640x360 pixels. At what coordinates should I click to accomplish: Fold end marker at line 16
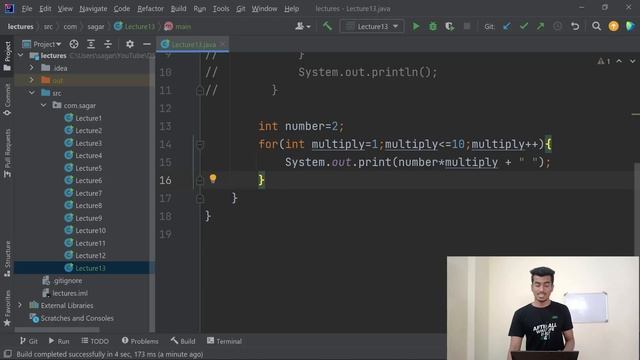pos(200,180)
